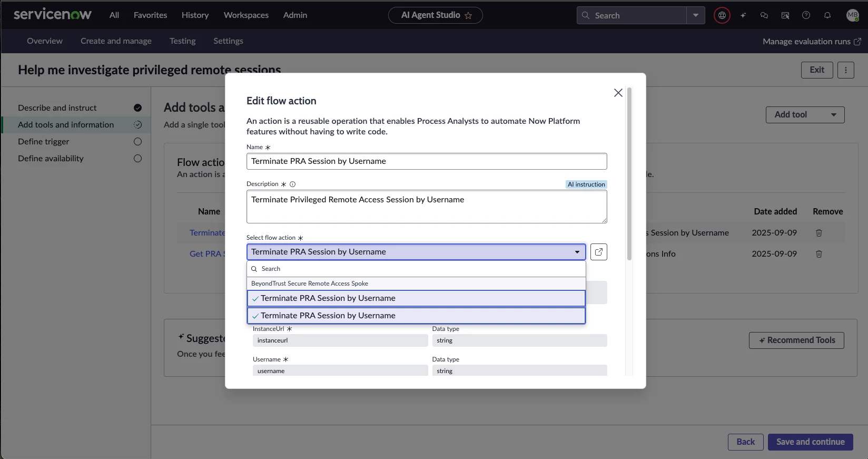
Task: Open the Add tool dropdown
Action: [x=805, y=115]
